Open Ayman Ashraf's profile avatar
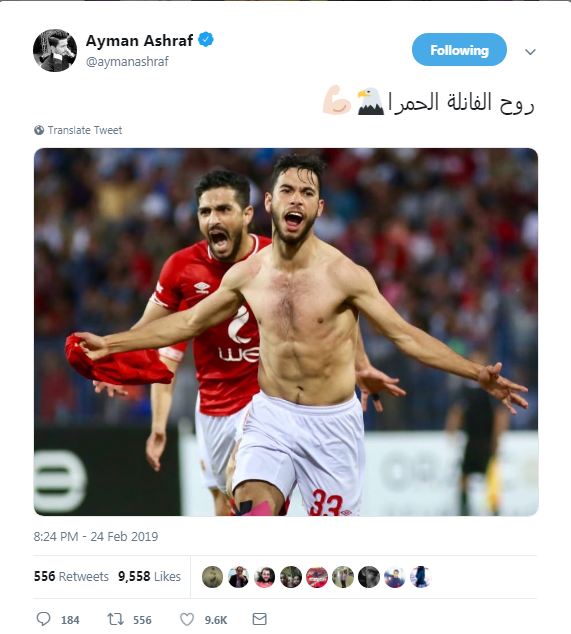571x634 pixels. click(55, 51)
